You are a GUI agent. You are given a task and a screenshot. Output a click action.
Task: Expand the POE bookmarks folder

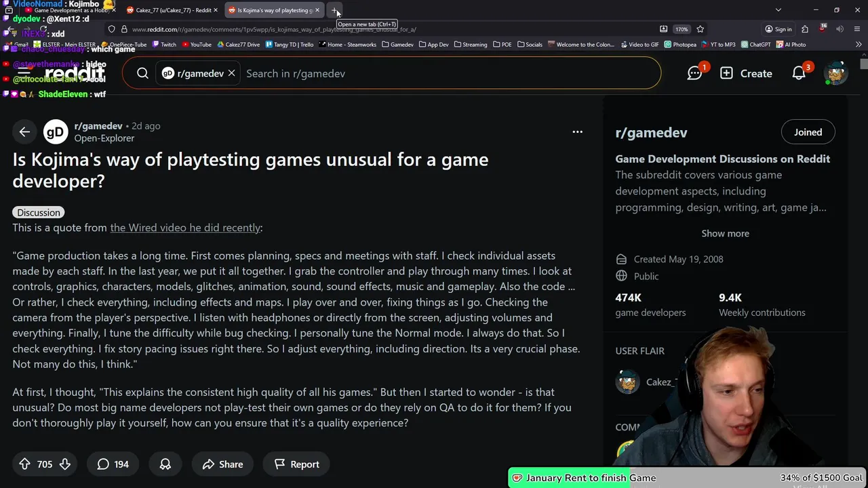click(502, 45)
